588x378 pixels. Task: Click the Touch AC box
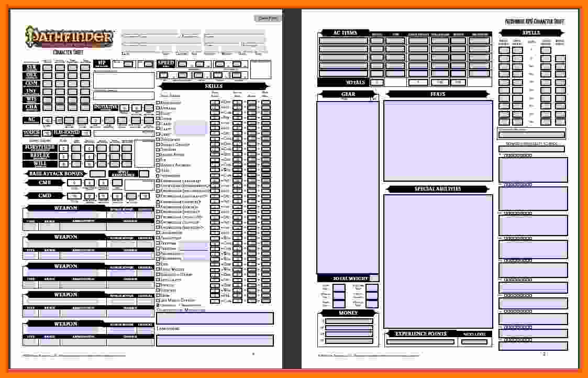[47, 133]
